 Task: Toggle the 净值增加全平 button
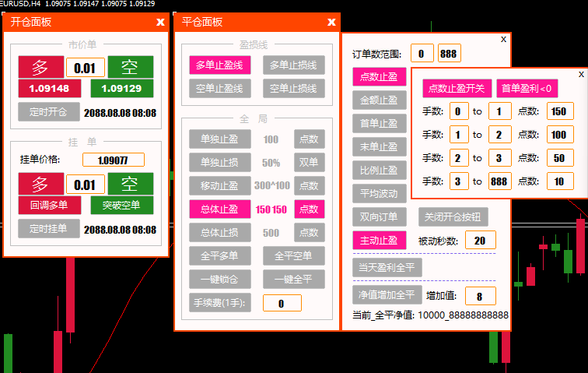pyautogui.click(x=387, y=294)
